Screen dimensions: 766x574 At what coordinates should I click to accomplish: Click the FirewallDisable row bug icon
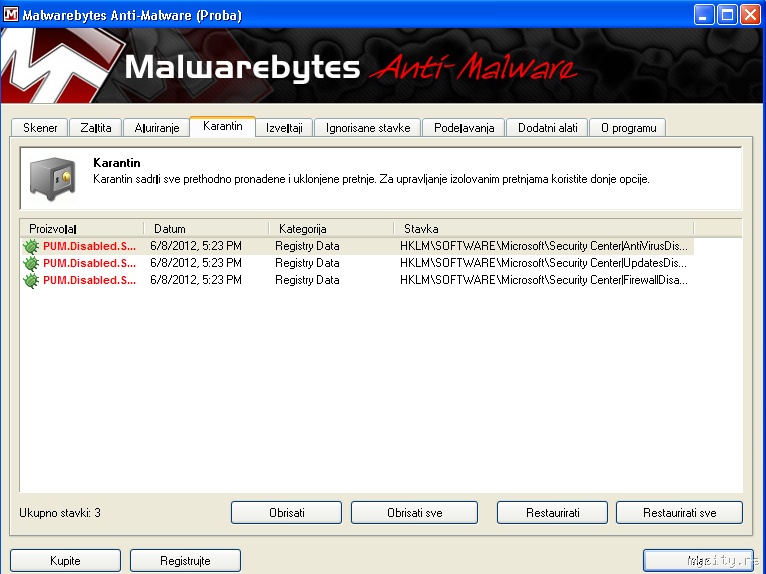pos(31,280)
